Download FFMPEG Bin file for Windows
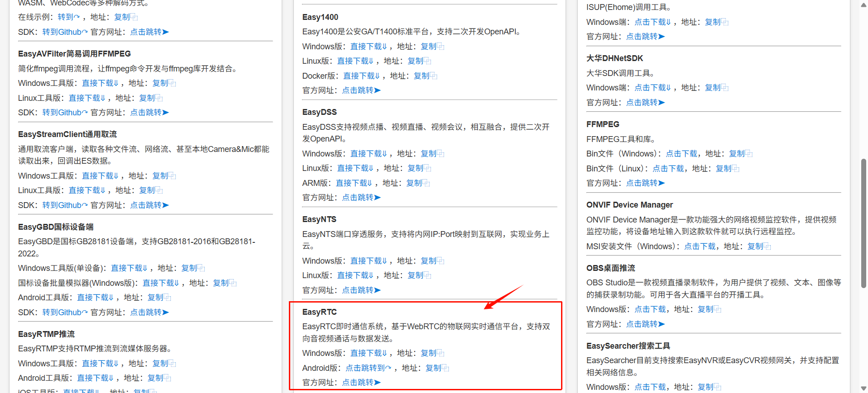868x393 pixels. 681,154
